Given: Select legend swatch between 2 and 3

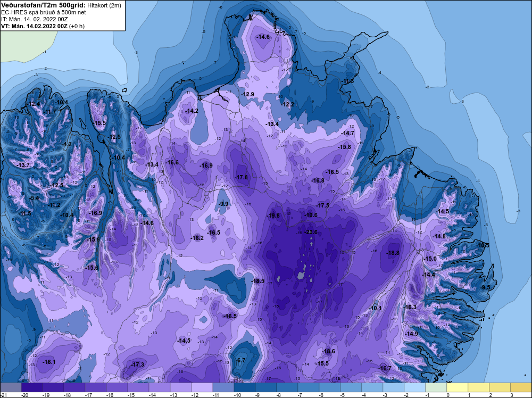Looking at the screenshot, I should 500,387.
